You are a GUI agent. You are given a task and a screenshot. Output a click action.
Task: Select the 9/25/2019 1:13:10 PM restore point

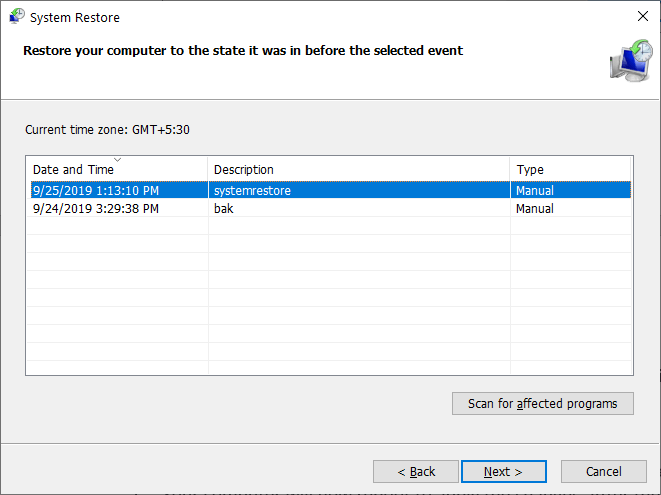tap(95, 190)
